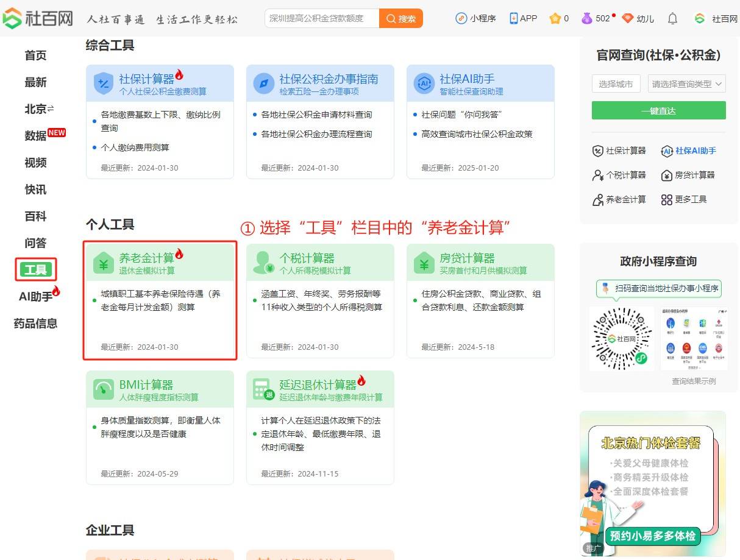
Task: Click the 延迟退休计算器 calculator icon
Action: [263, 389]
